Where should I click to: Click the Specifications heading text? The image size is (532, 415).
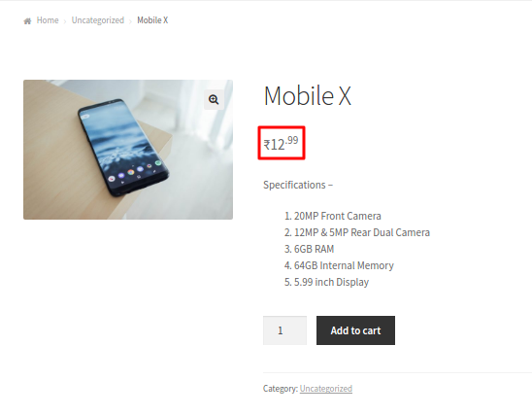pos(298,185)
